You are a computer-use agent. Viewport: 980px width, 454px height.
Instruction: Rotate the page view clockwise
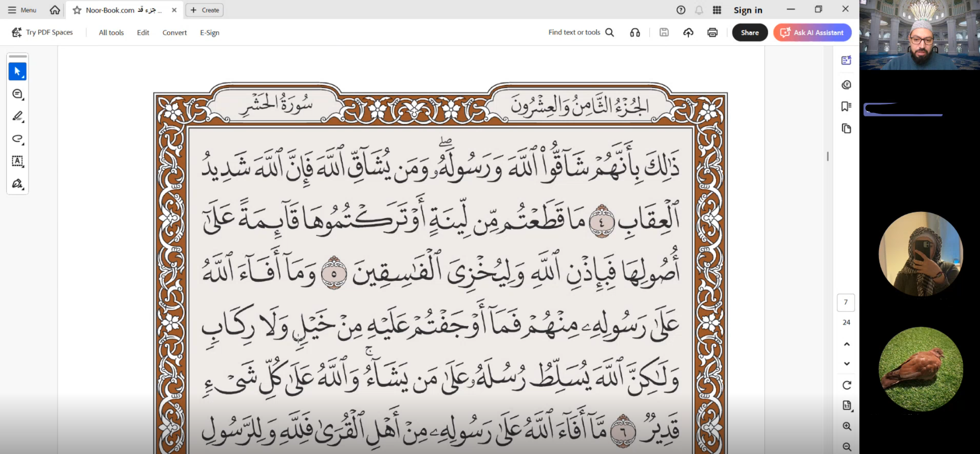click(846, 385)
